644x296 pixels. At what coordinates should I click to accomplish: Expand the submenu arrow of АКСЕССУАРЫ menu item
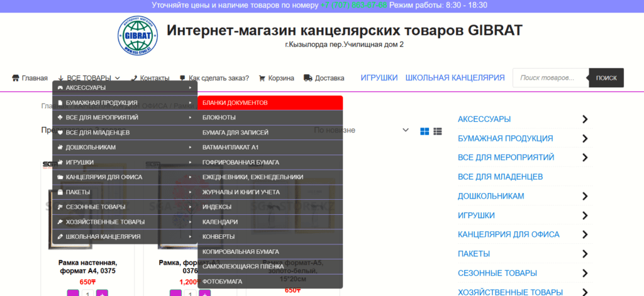pos(190,88)
